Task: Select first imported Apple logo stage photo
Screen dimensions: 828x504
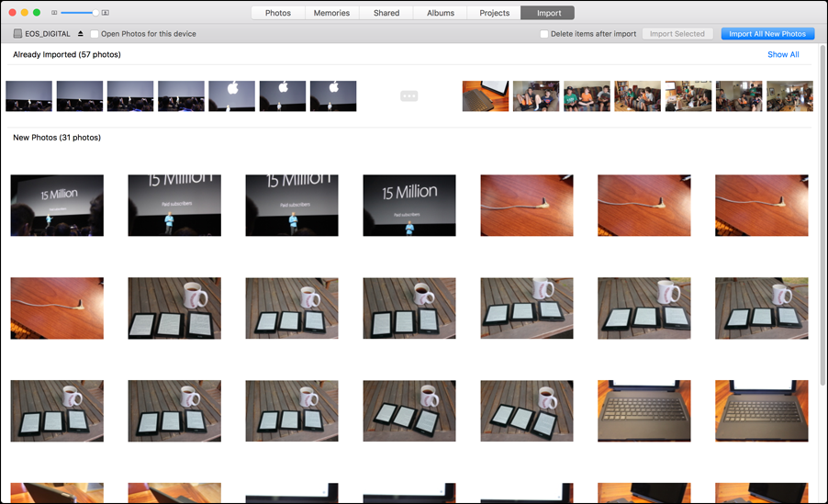Action: tap(232, 96)
